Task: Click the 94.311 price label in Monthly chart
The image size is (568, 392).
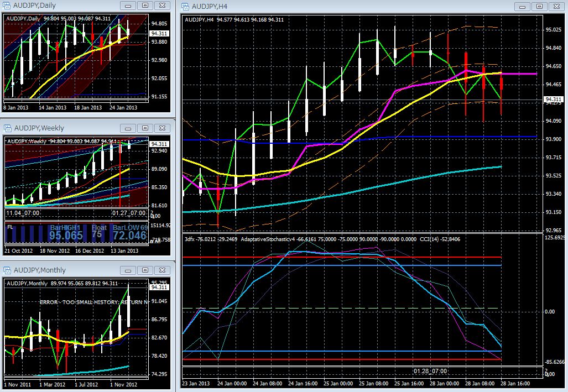Action: [159, 288]
